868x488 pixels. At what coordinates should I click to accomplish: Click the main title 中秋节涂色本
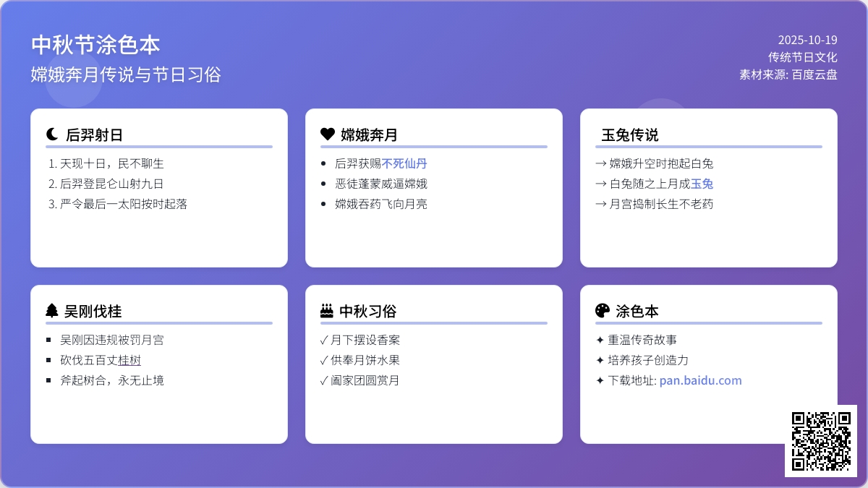[x=95, y=45]
